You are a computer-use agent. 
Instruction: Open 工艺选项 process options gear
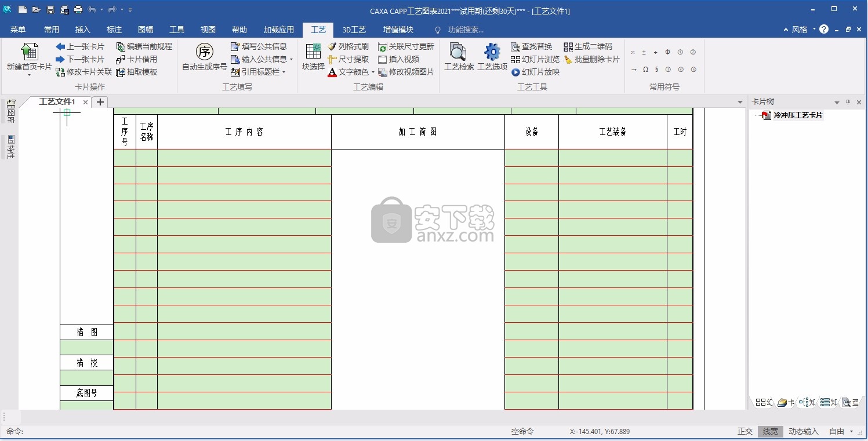coord(492,57)
